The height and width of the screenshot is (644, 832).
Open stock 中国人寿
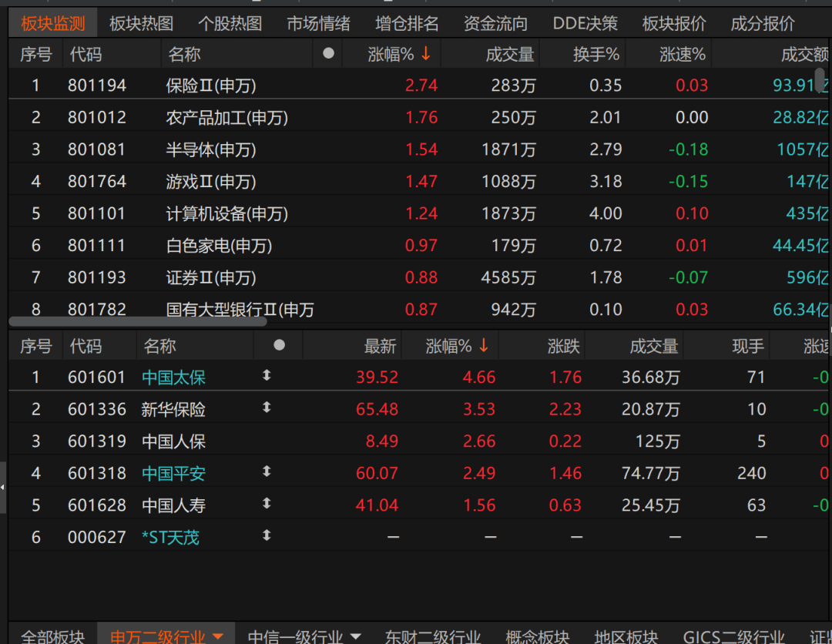click(x=173, y=505)
